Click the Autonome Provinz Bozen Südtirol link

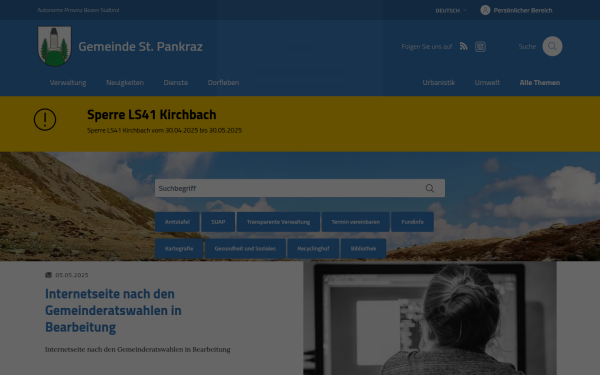coord(78,10)
